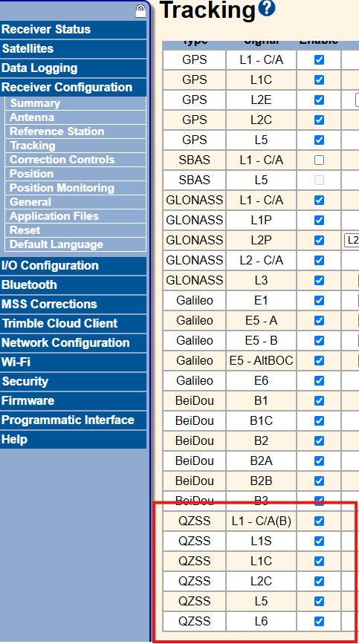This screenshot has height=644, width=359.
Task: Open the Help menu
Action: pyautogui.click(x=73, y=439)
